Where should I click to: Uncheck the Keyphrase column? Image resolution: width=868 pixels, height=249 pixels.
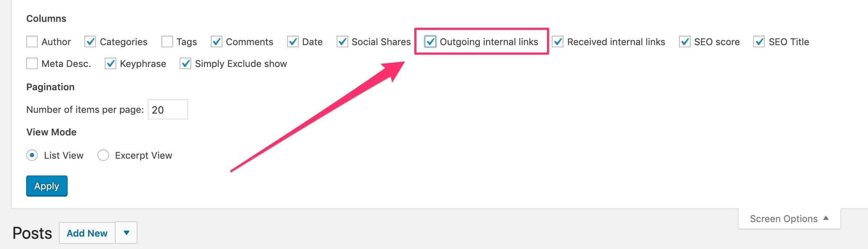coord(112,63)
